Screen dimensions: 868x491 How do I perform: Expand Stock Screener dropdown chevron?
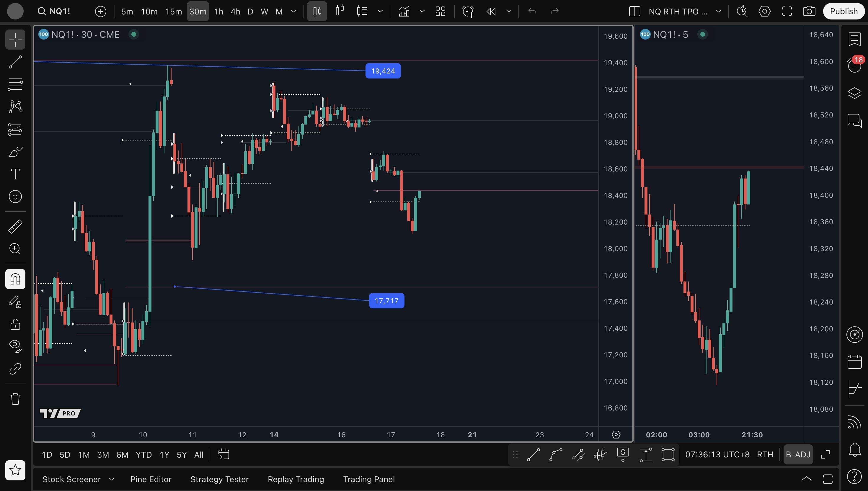coord(112,479)
